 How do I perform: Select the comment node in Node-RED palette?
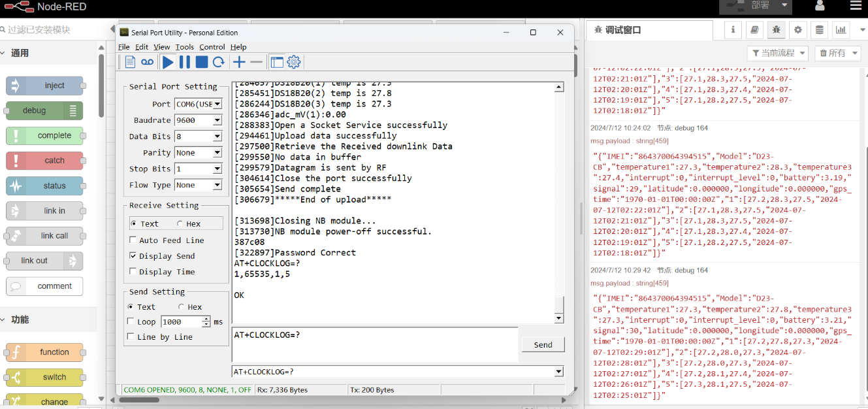(44, 286)
